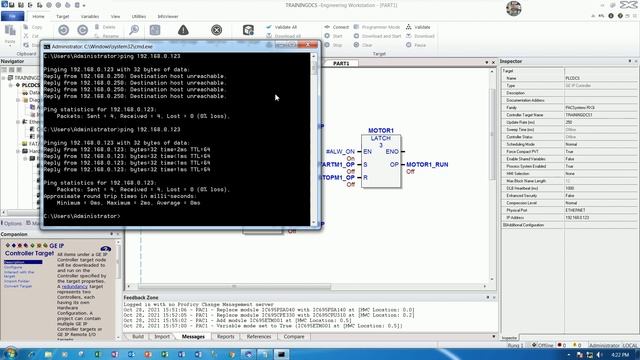Click the MOTOR1 LATCH function block
Screen dimensions: 640x360
pyautogui.click(x=381, y=161)
